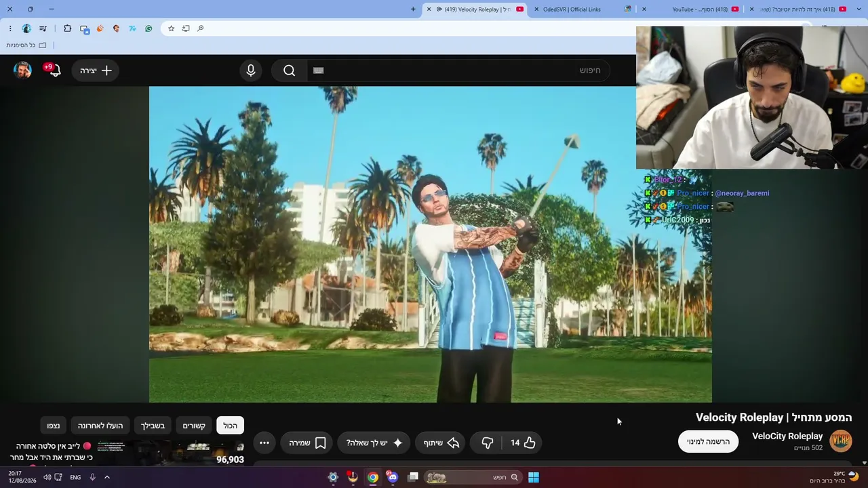
Task: Share the video via שיתוף button
Action: click(441, 443)
